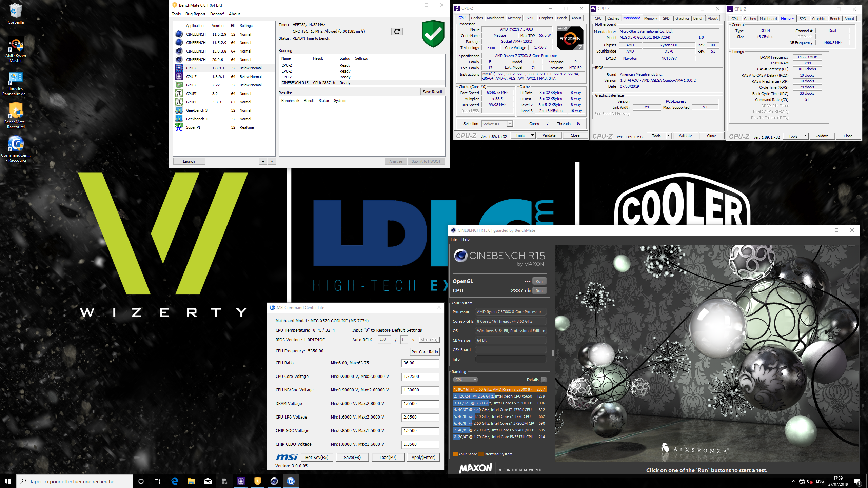Switch to MSI Command Center taskbar icon

point(291,481)
